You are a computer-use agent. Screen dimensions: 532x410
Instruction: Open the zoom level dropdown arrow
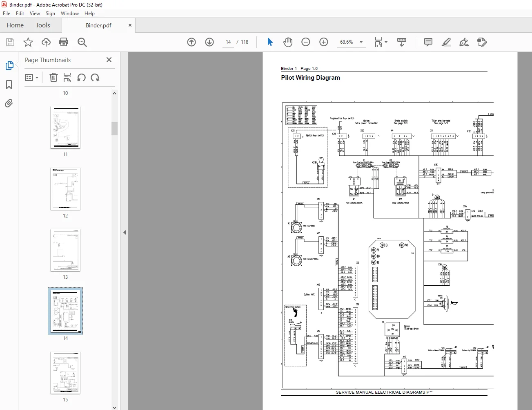(x=361, y=42)
